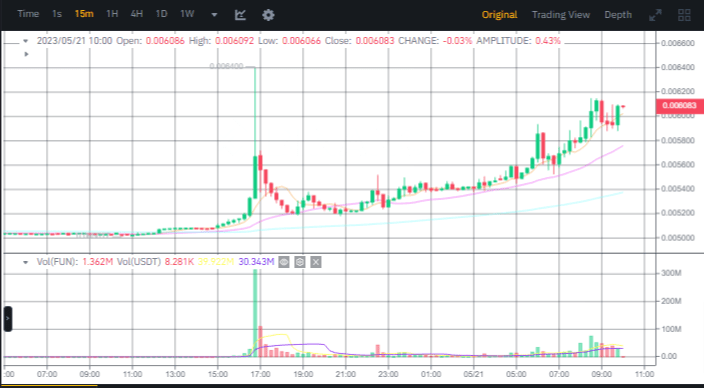Open multi-chart grid layout icon
The image size is (704, 388).
[x=684, y=15]
